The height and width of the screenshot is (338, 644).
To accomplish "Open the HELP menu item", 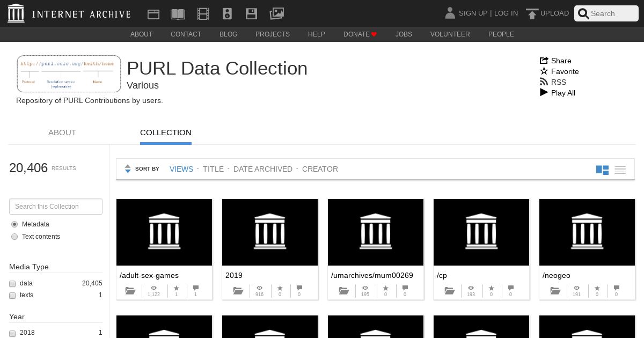I will (x=317, y=34).
